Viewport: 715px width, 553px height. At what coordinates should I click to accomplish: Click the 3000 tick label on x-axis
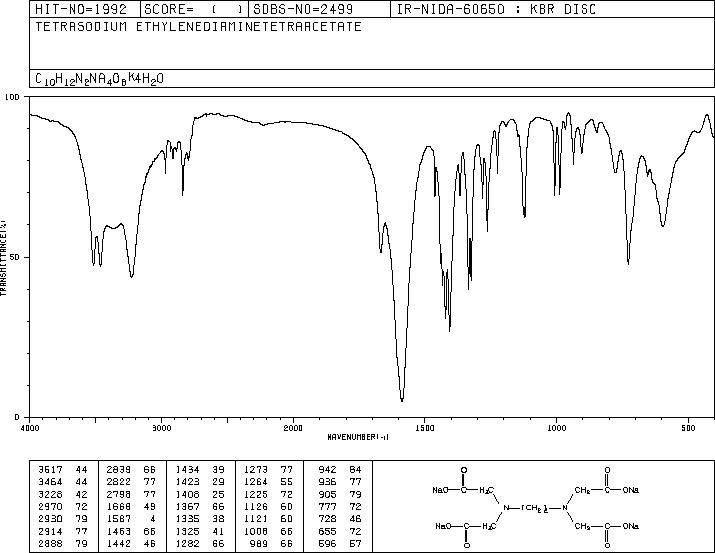pyautogui.click(x=161, y=428)
